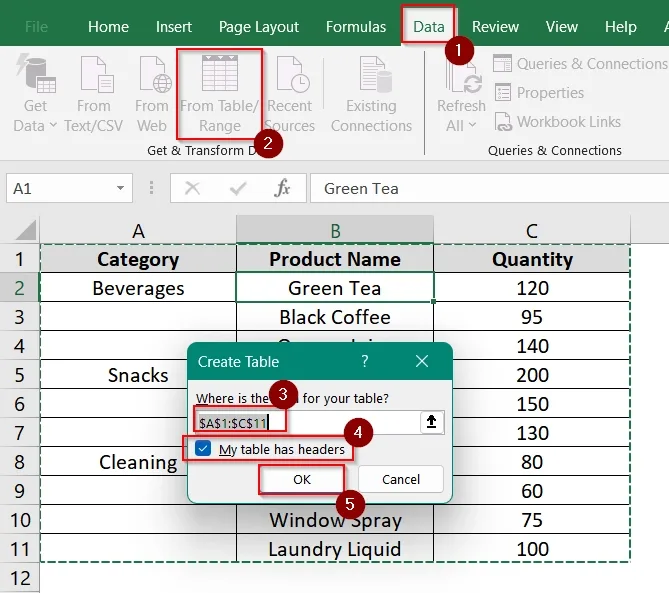669x593 pixels.
Task: Switch to the View tab
Action: point(561,26)
